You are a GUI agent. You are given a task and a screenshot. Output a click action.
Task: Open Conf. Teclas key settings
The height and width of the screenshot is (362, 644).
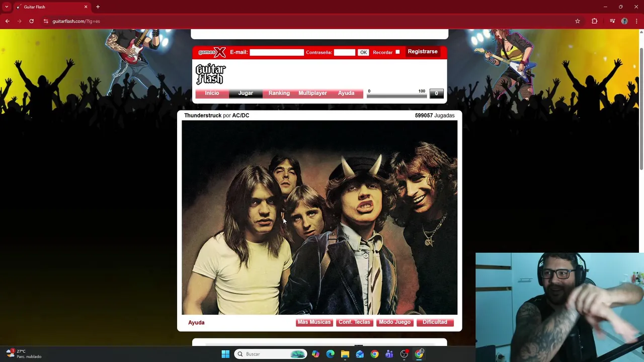[x=354, y=322]
